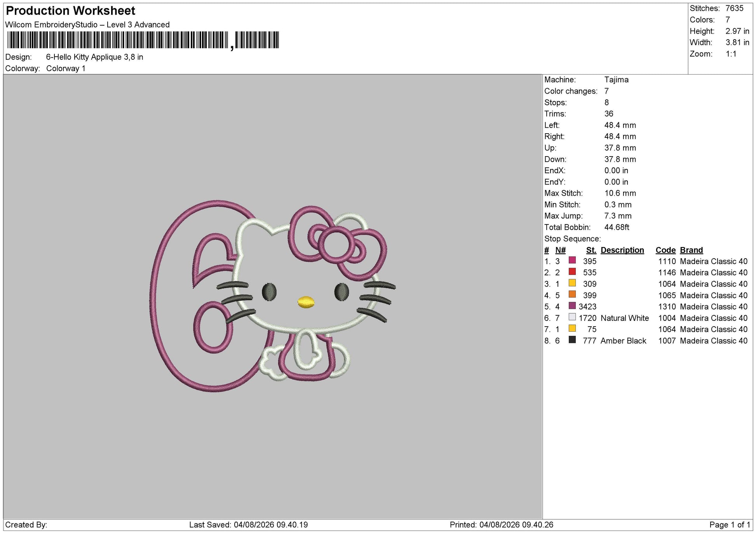Click design name '6-Hello Kitty Applique 3,8 in'
This screenshot has height=534, width=756.
(95, 57)
